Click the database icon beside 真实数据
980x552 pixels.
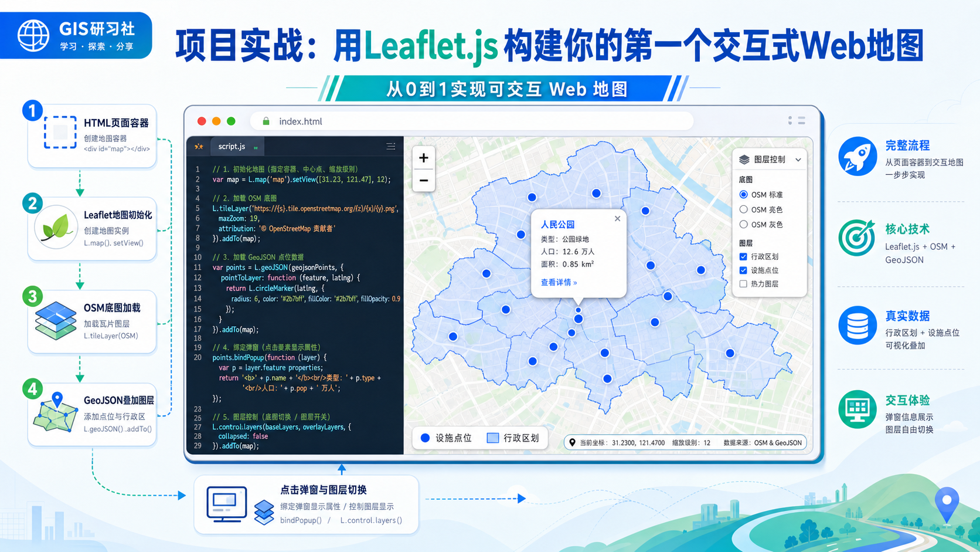pyautogui.click(x=857, y=325)
